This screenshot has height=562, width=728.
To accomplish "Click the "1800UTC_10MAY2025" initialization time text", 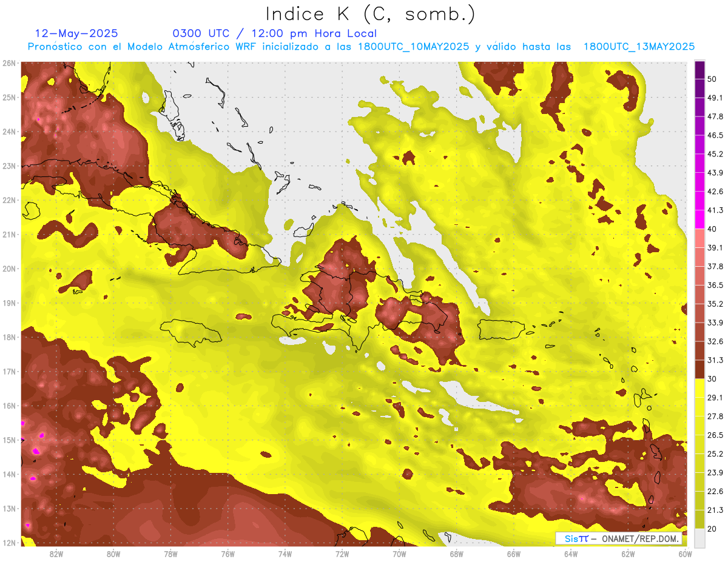I will tap(413, 47).
